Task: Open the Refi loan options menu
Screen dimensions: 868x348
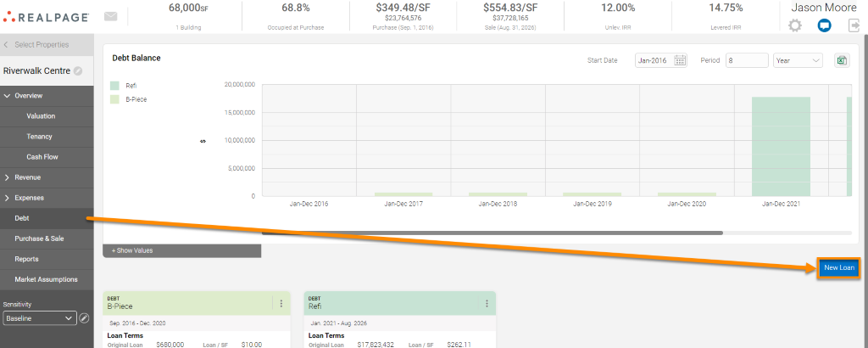Action: click(487, 303)
